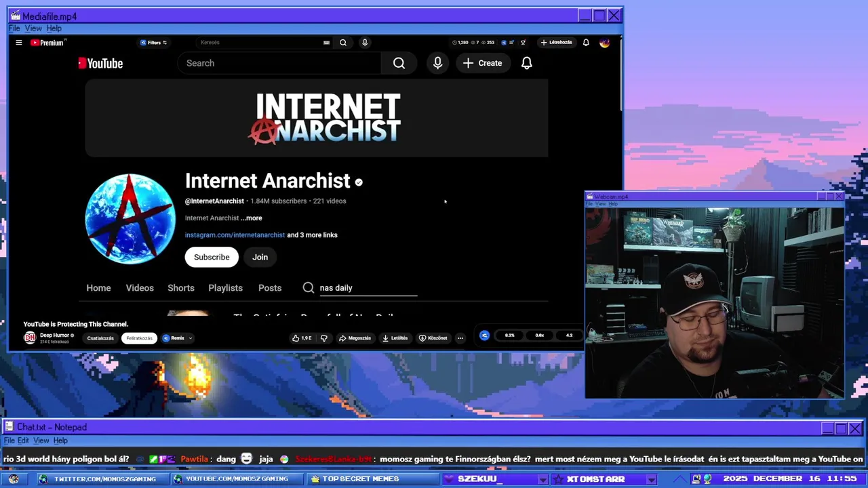Viewport: 868px width, 488px height.
Task: Click the verified badge next to channel name
Action: (x=359, y=182)
